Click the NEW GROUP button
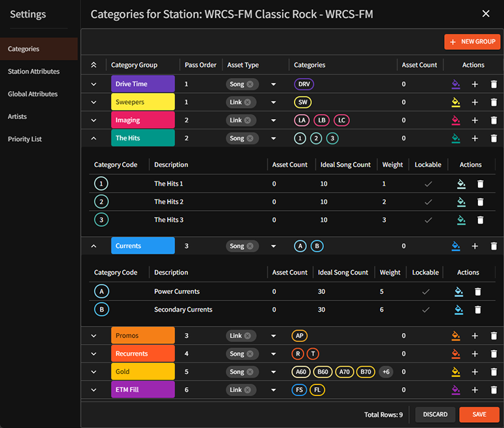 coord(472,42)
